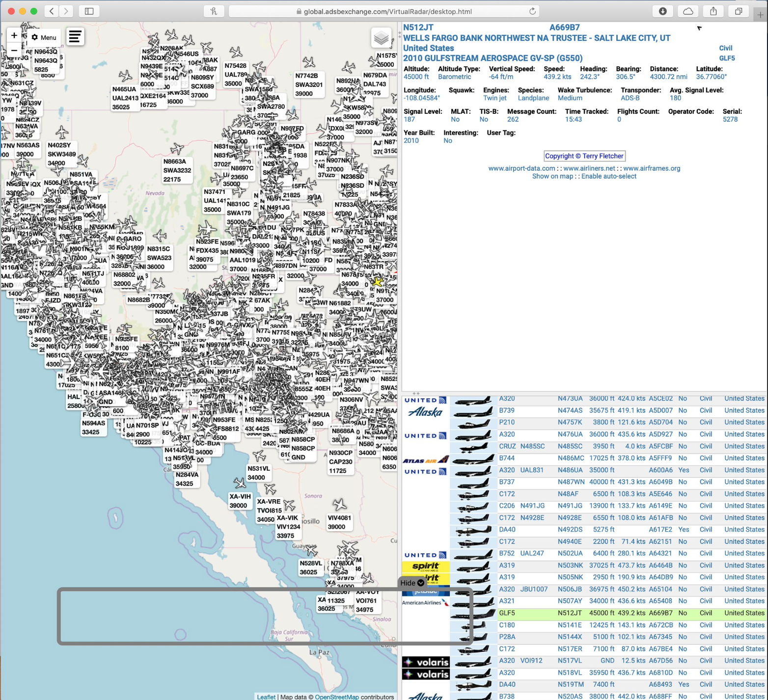This screenshot has height=700, width=768.
Task: Open a new Safari tab
Action: [760, 15]
